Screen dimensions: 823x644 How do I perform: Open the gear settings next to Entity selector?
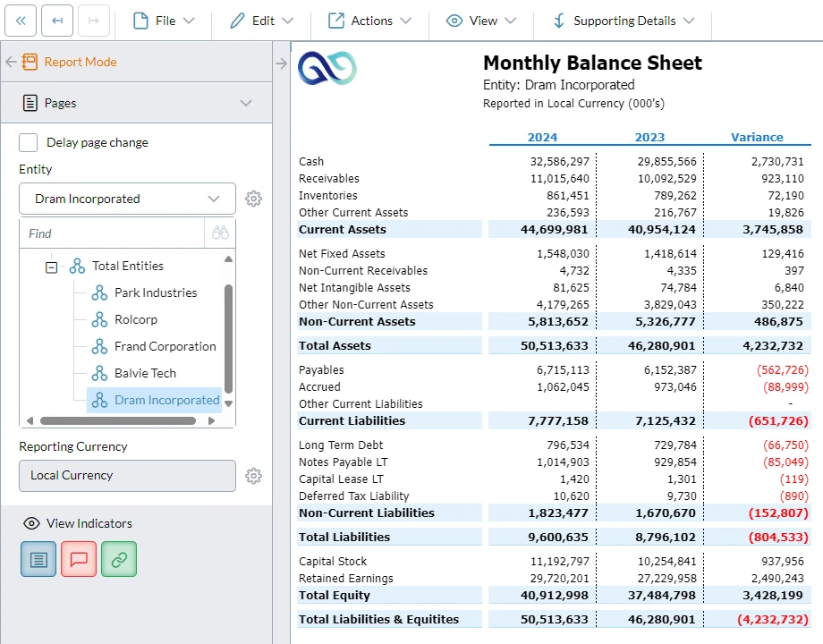coord(253,199)
